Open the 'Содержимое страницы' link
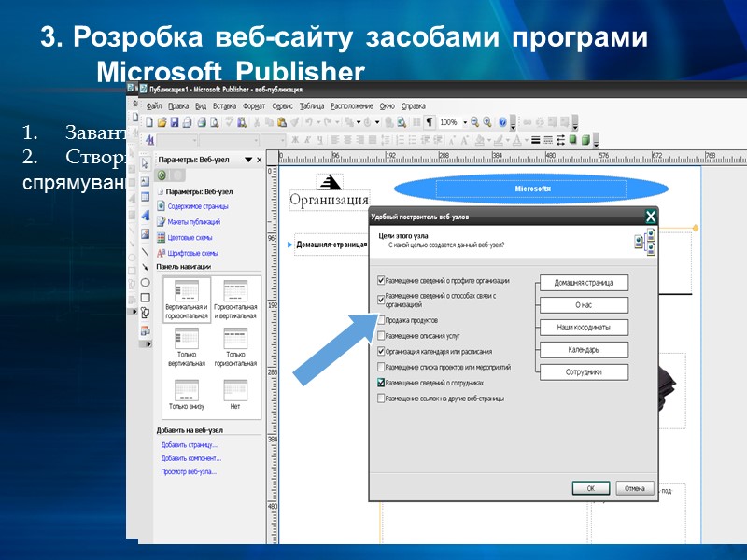 [198, 206]
